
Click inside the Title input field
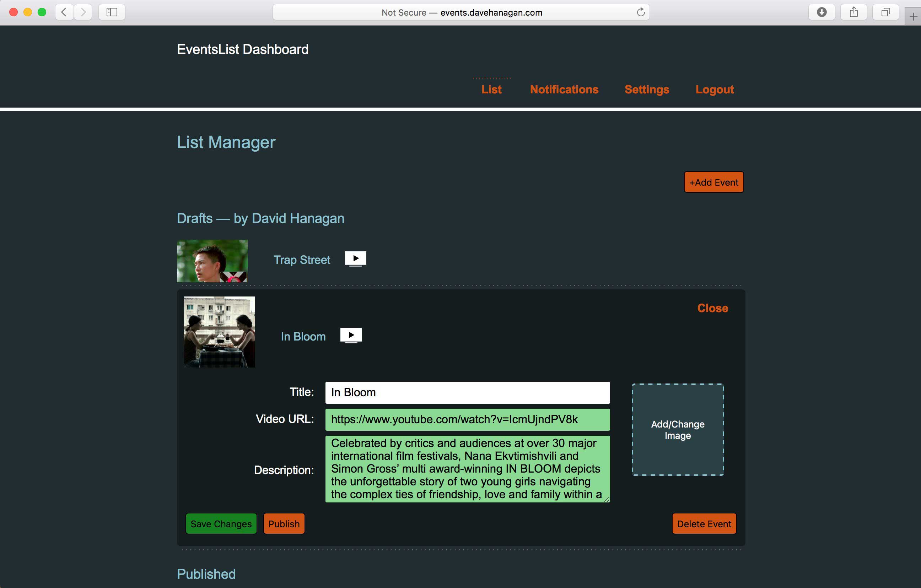(x=467, y=392)
